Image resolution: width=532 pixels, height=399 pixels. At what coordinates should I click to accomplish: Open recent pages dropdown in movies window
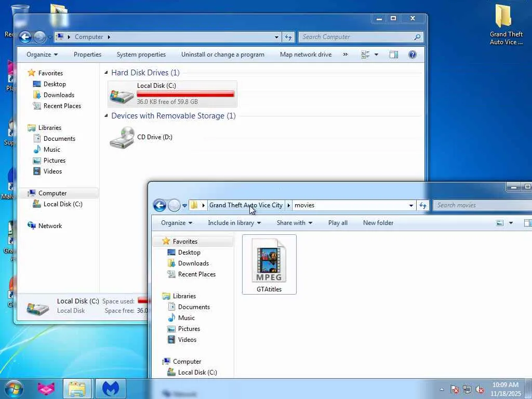click(184, 206)
